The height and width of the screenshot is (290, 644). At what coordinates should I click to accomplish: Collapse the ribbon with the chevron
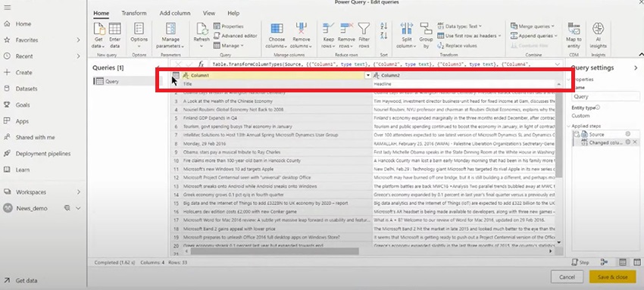coord(641,54)
